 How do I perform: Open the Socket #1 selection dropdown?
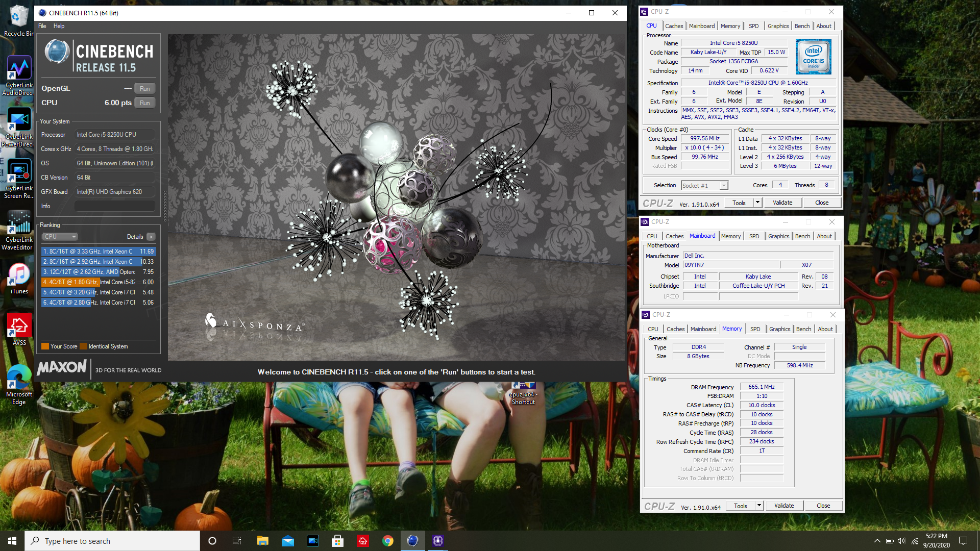tap(704, 186)
